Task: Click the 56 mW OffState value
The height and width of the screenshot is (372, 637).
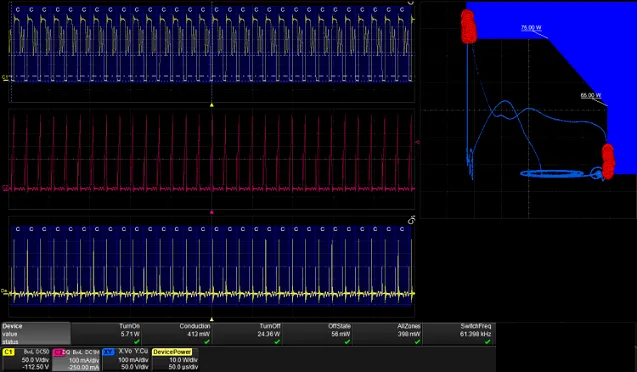Action: 341,334
